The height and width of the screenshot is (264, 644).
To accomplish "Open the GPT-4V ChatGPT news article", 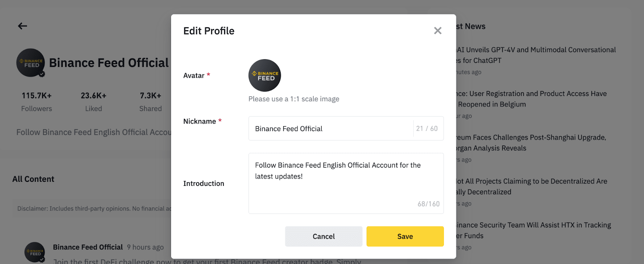I will [x=536, y=55].
